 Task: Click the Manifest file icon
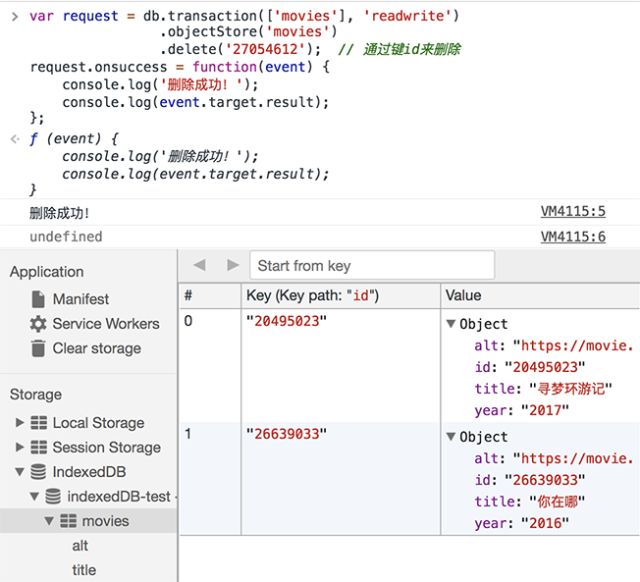pos(38,299)
